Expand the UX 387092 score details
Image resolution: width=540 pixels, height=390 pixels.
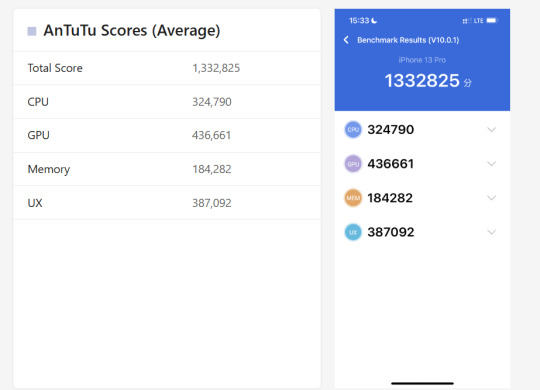click(x=491, y=232)
